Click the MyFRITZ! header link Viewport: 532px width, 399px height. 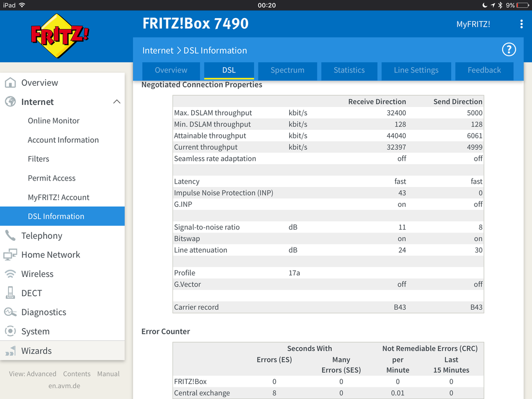click(473, 24)
